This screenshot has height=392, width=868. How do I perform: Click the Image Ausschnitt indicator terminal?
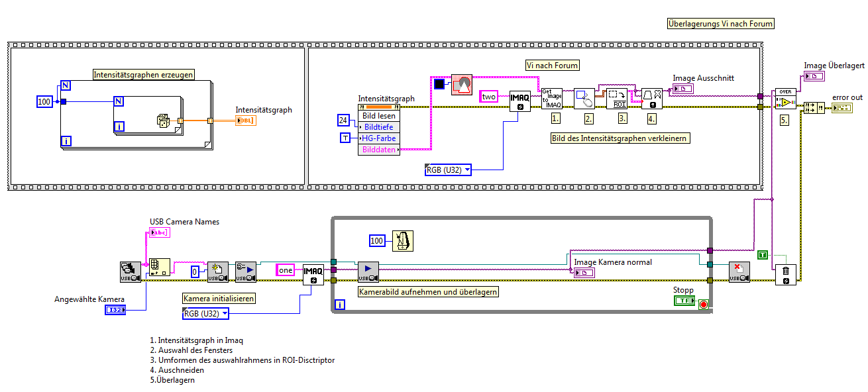(x=683, y=89)
